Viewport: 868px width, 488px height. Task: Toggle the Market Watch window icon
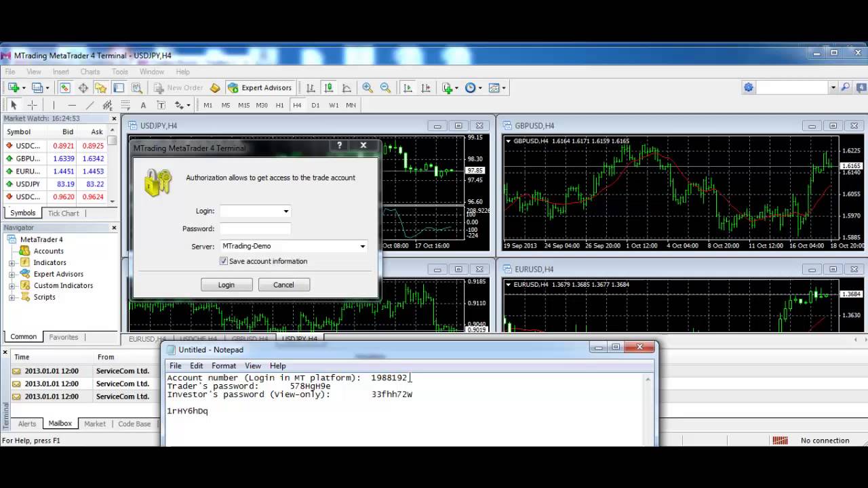(65, 87)
